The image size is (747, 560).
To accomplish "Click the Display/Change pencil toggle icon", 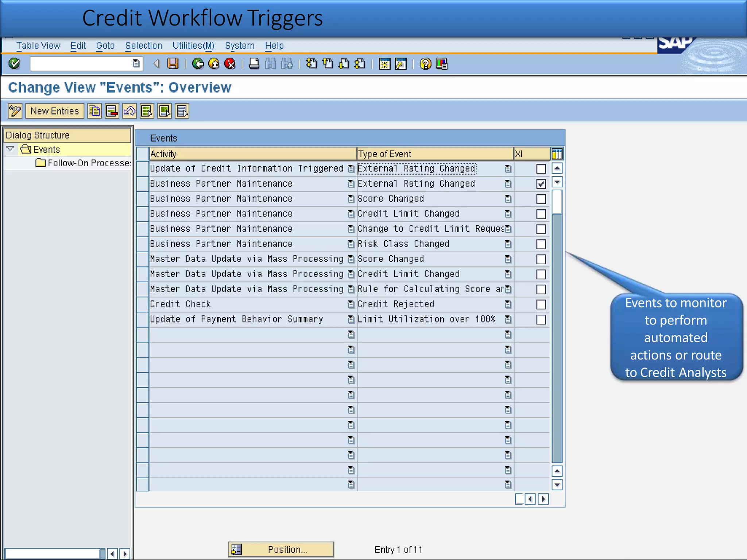I will tap(15, 111).
